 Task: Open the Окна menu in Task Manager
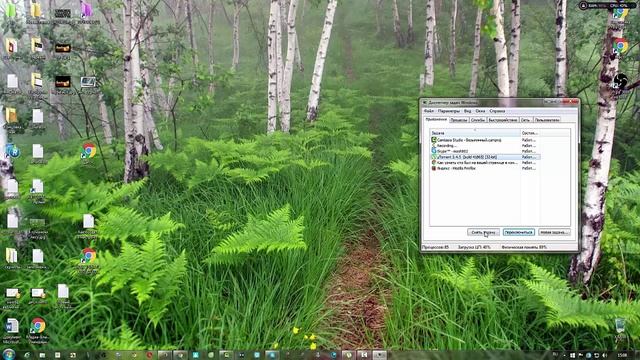(x=480, y=111)
